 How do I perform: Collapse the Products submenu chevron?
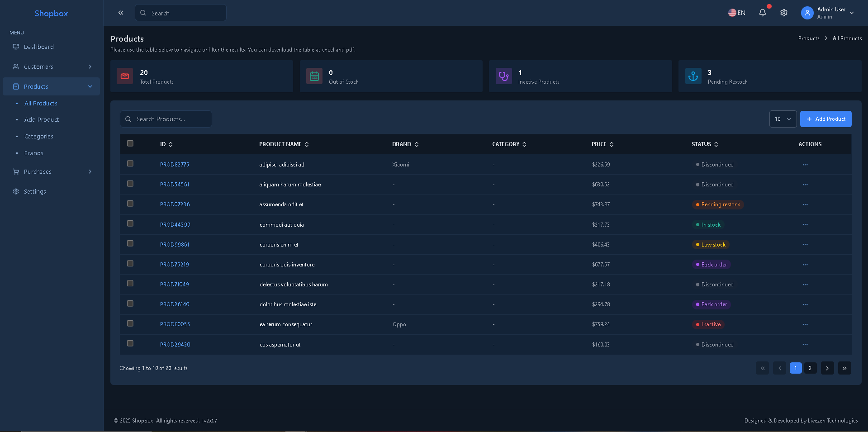pos(90,86)
